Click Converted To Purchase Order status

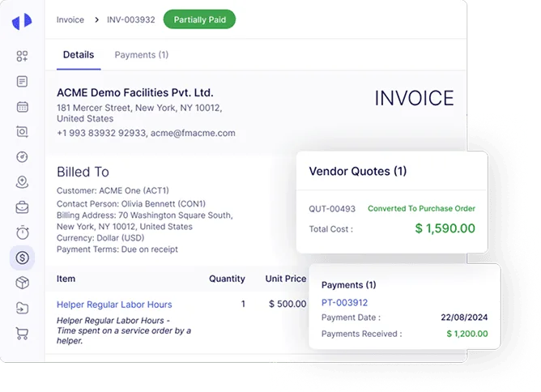[x=421, y=208]
